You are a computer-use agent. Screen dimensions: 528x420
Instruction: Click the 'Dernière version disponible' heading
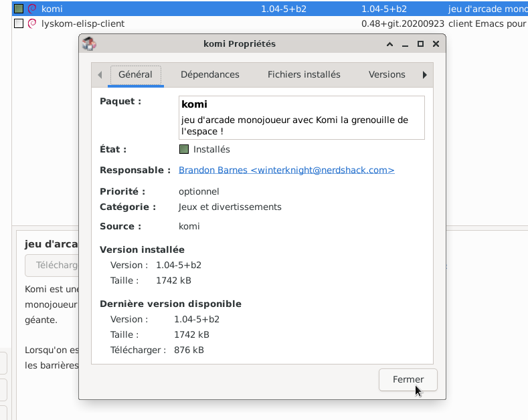tap(171, 304)
